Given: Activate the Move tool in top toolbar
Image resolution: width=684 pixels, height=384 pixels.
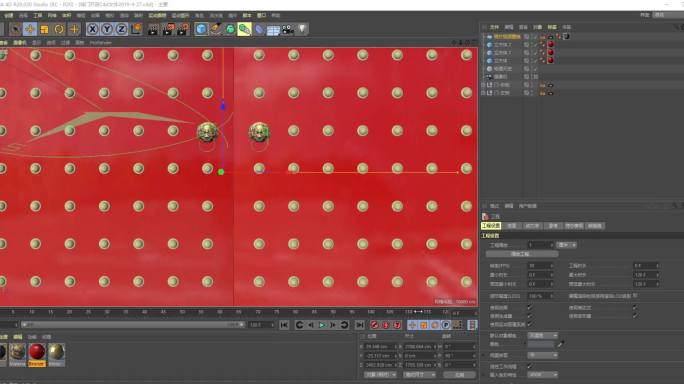Looking at the screenshot, I should (30, 29).
